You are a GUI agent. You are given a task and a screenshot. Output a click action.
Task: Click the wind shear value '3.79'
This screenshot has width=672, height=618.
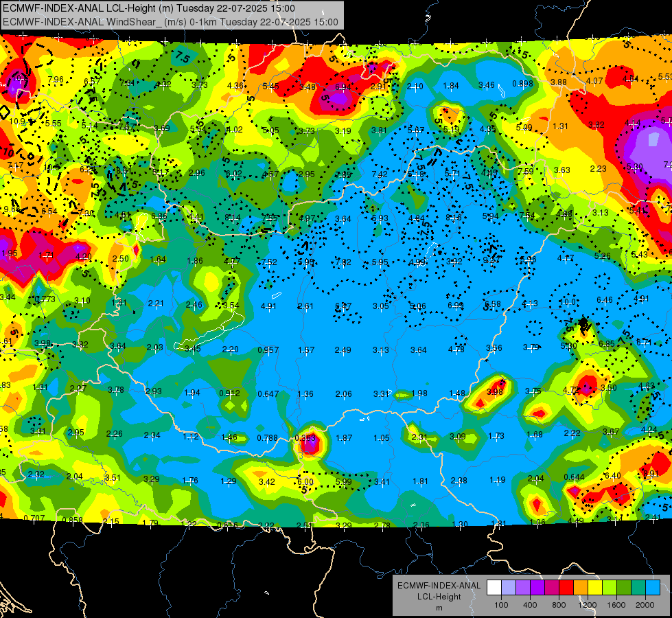tap(531, 347)
